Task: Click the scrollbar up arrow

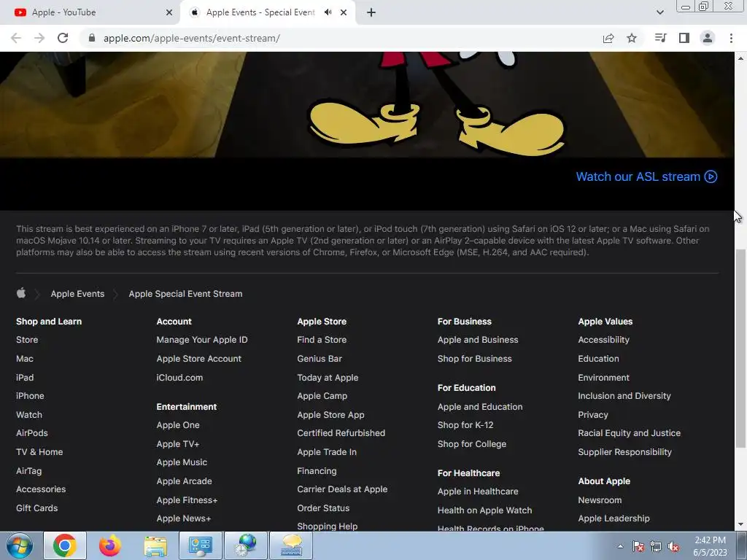Action: [x=740, y=58]
